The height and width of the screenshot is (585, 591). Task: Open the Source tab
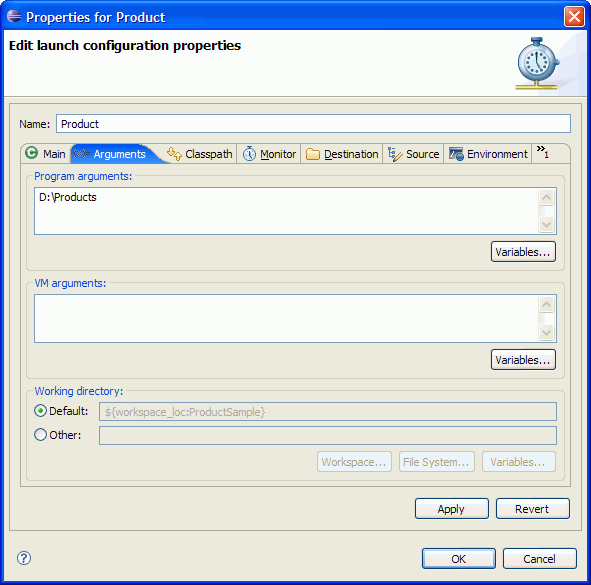[x=413, y=154]
